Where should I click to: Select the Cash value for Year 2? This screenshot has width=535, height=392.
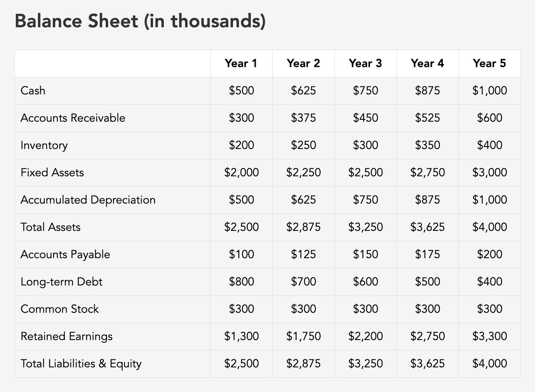[x=303, y=91]
